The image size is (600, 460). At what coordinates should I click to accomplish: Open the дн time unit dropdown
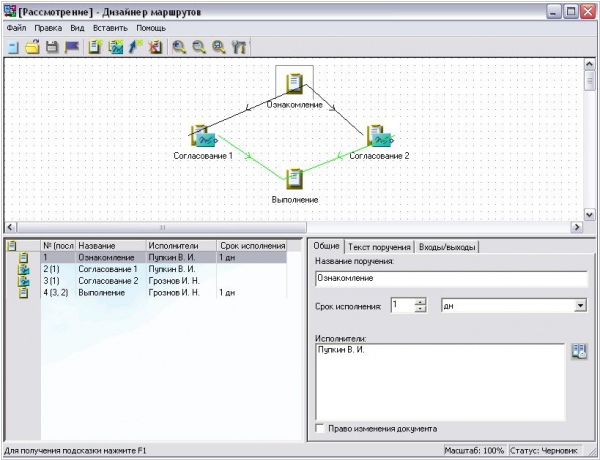pos(580,305)
